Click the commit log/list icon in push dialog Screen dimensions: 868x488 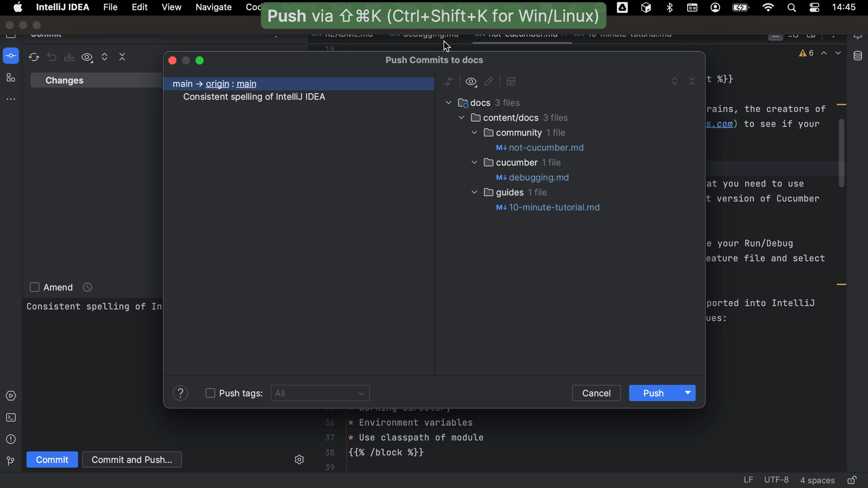(511, 82)
